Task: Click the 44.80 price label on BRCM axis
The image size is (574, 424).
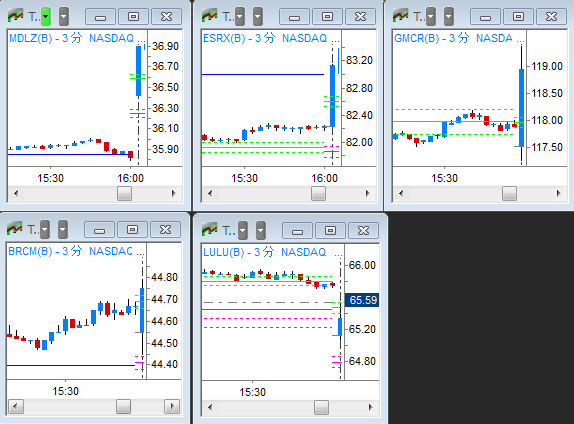Action: [164, 277]
